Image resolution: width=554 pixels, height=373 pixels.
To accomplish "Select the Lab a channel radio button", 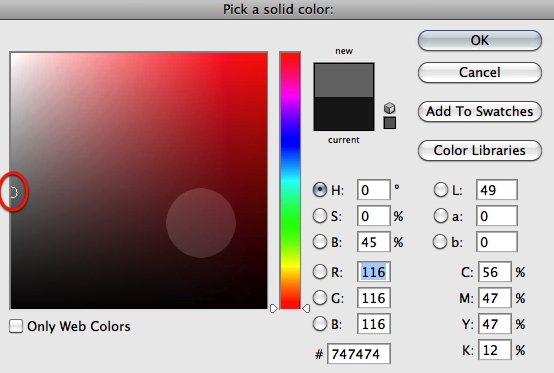I will pyautogui.click(x=441, y=216).
